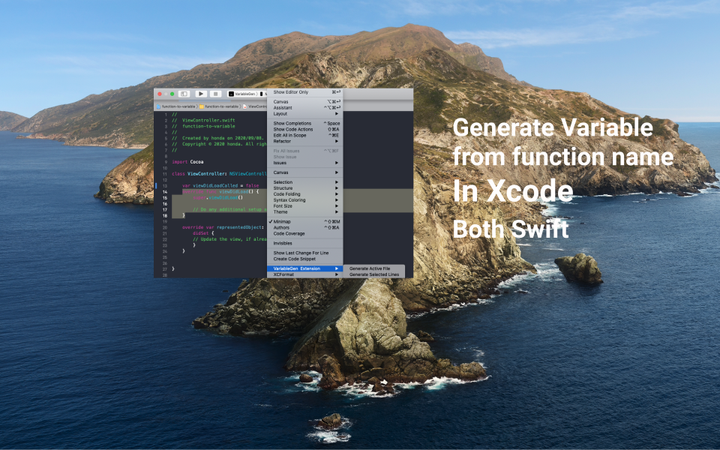The width and height of the screenshot is (720, 450).
Task: Expand the Syntax Coloring submenu
Action: [x=305, y=200]
